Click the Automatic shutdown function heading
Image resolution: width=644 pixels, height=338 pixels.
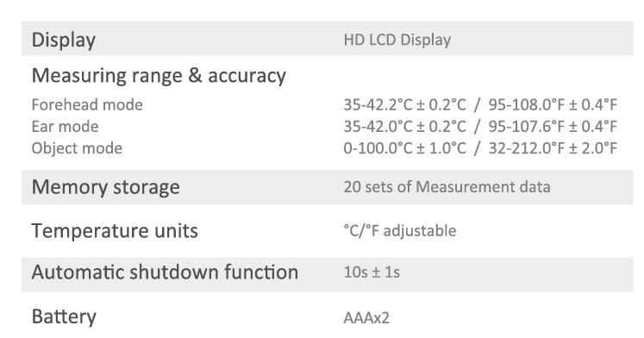[165, 272]
